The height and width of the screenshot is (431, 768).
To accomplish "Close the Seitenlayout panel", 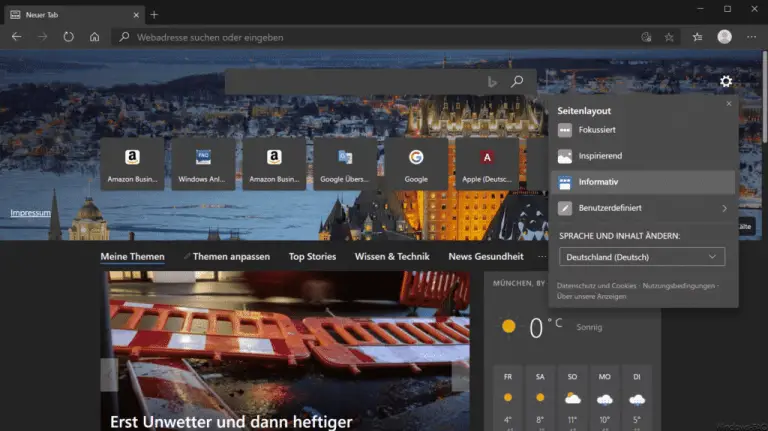I will tap(729, 103).
